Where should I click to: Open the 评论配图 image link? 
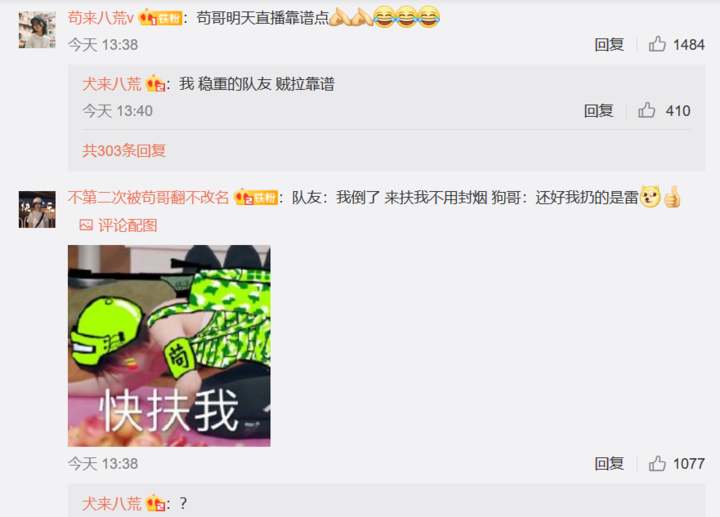pos(128,225)
